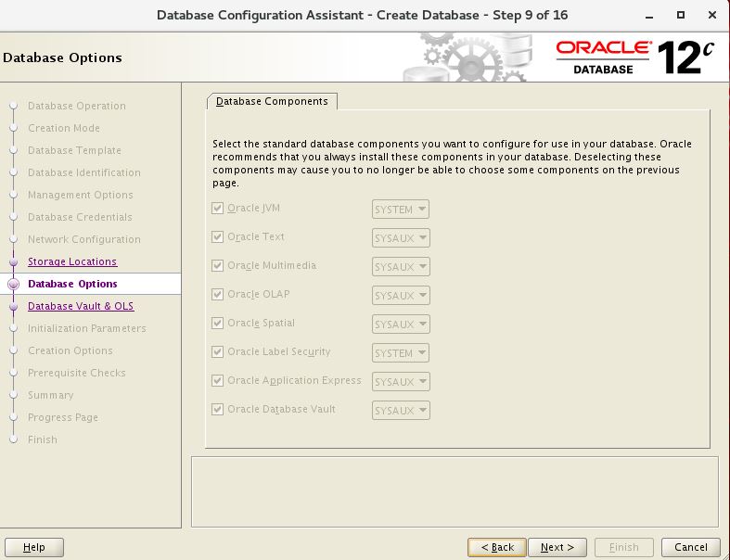Image resolution: width=730 pixels, height=560 pixels.
Task: Select the Database Options step
Action: [72, 284]
